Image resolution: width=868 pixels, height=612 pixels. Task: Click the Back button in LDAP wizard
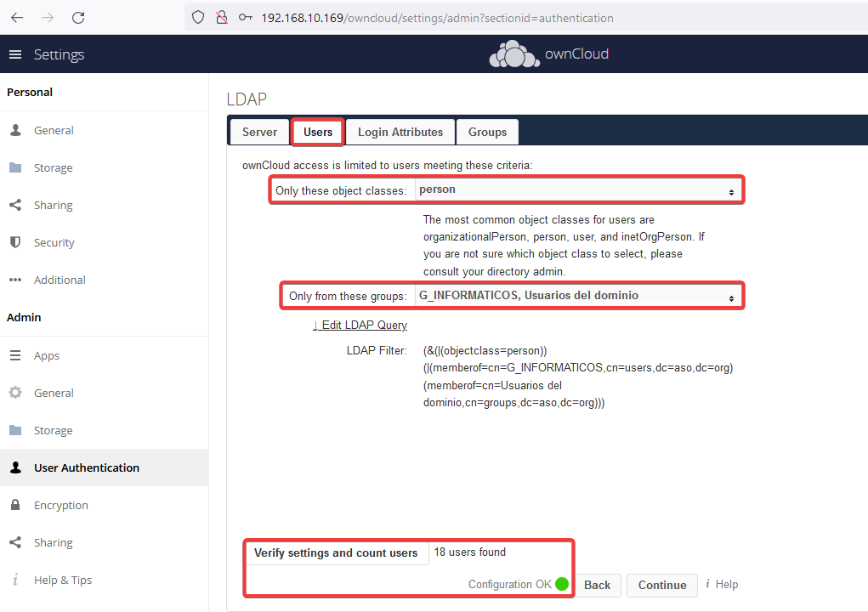point(597,585)
